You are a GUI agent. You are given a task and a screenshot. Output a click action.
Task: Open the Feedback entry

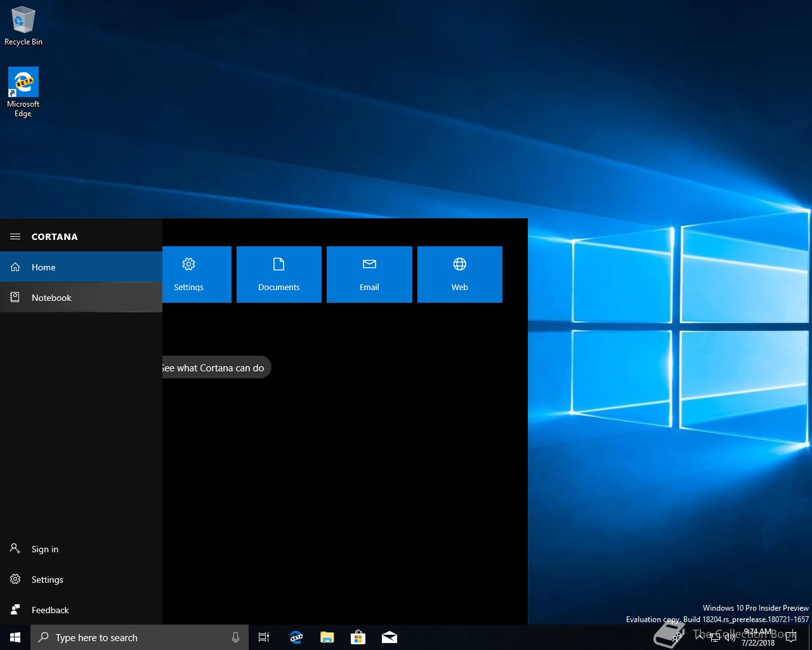[x=81, y=610]
